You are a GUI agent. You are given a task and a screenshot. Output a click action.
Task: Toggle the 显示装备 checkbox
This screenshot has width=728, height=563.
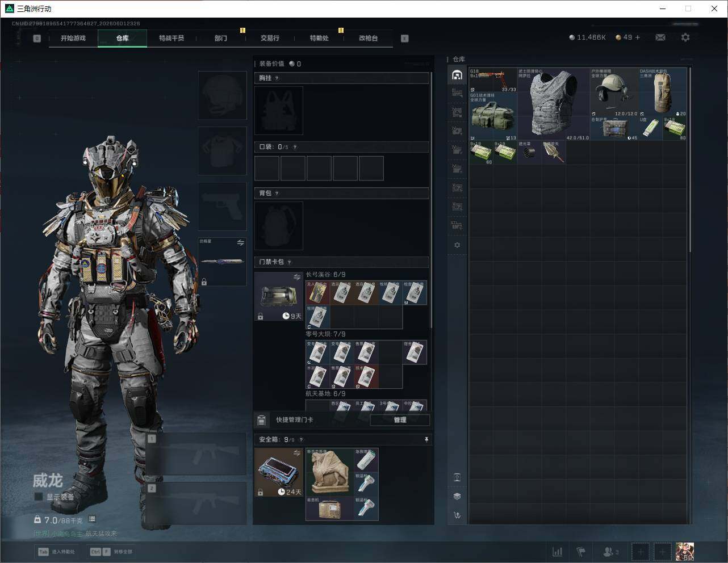(x=38, y=497)
